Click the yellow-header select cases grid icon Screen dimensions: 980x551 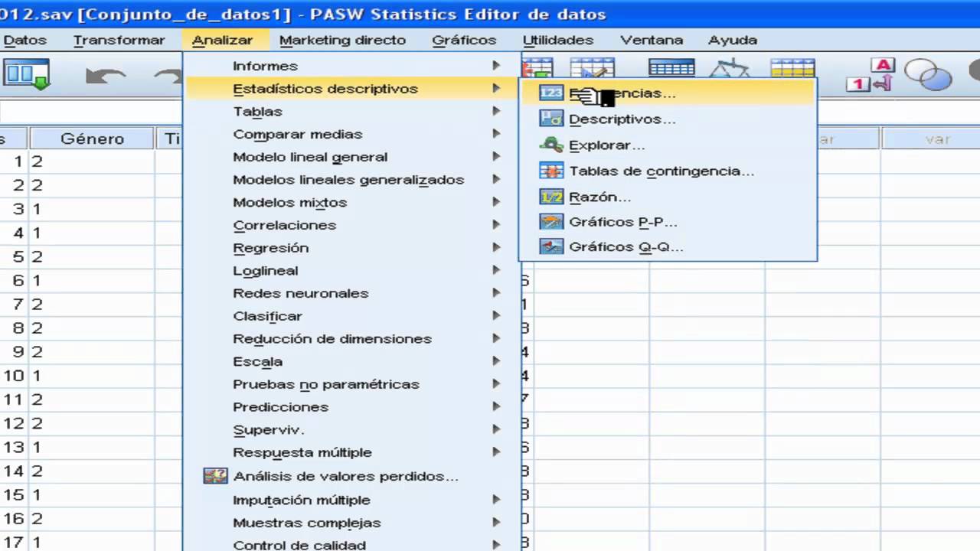(792, 68)
